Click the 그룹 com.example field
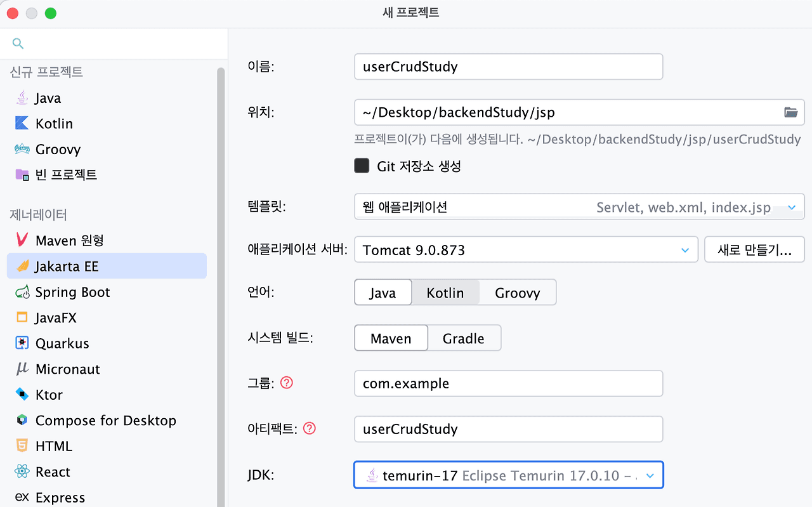 coord(508,383)
